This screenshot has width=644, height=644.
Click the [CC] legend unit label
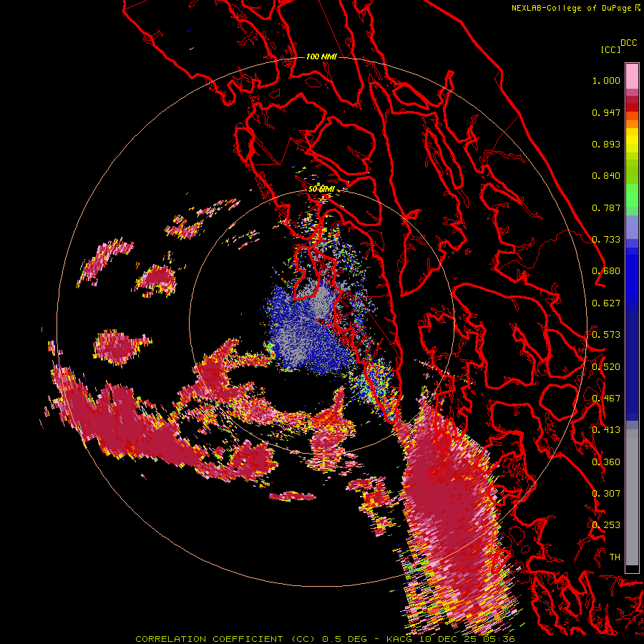coord(611,49)
